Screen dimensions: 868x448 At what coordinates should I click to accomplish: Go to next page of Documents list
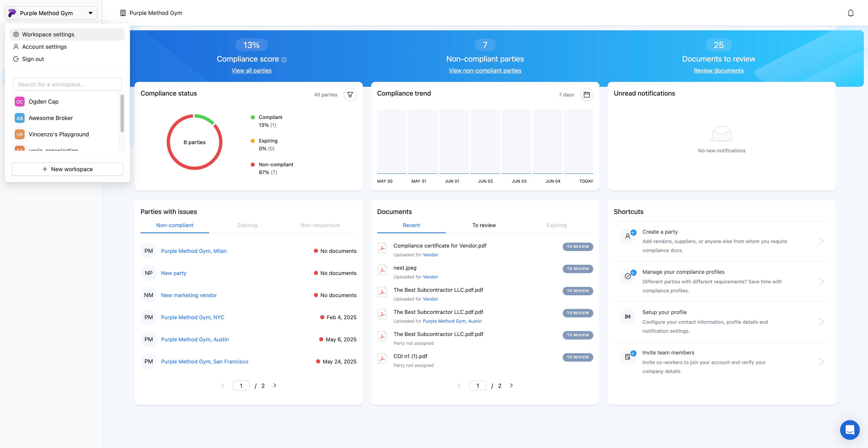[x=511, y=385]
